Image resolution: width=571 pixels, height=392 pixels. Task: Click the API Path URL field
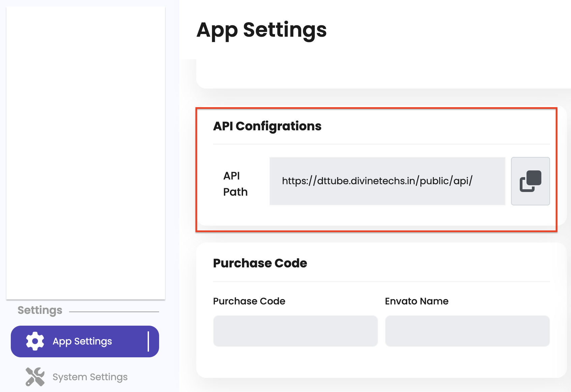(x=387, y=181)
